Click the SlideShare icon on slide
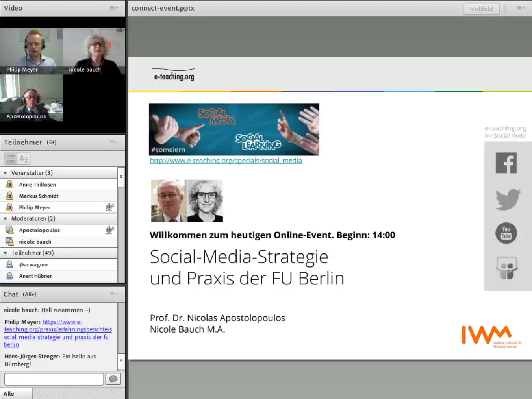Screen dimensions: 532x399 pyautogui.click(x=506, y=268)
